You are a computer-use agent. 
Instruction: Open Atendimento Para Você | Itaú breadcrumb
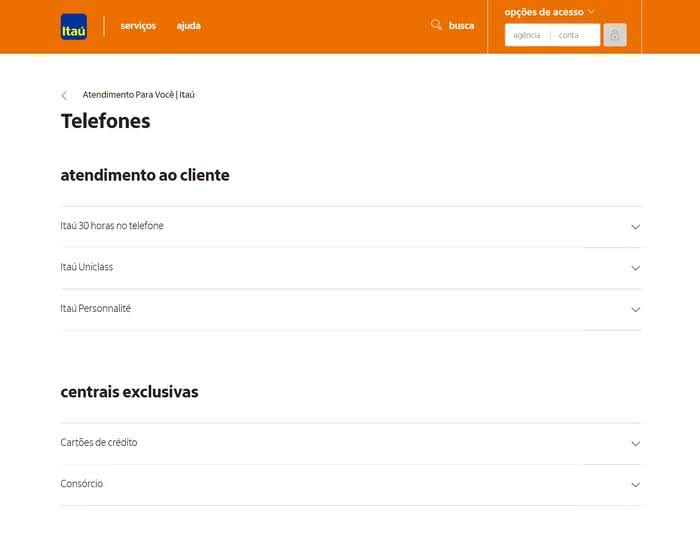point(138,95)
